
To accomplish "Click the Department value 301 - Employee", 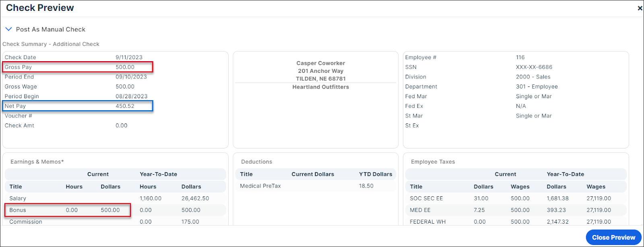I will point(537,86).
